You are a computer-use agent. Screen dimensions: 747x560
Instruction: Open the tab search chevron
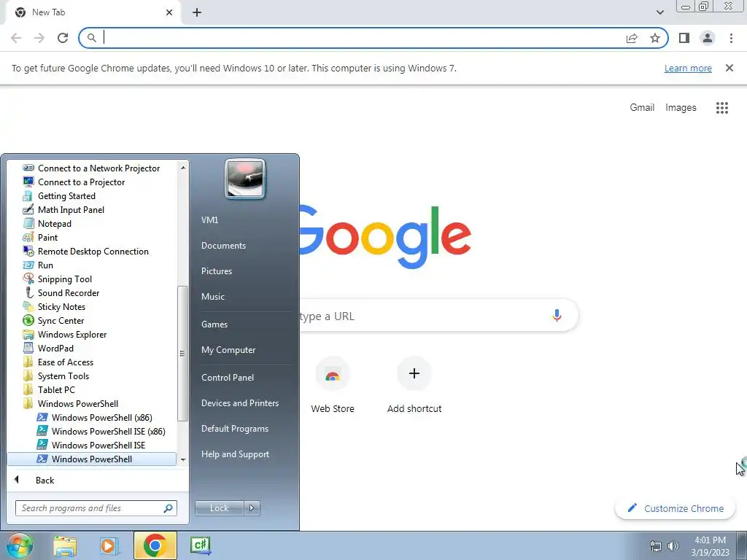[x=659, y=12]
